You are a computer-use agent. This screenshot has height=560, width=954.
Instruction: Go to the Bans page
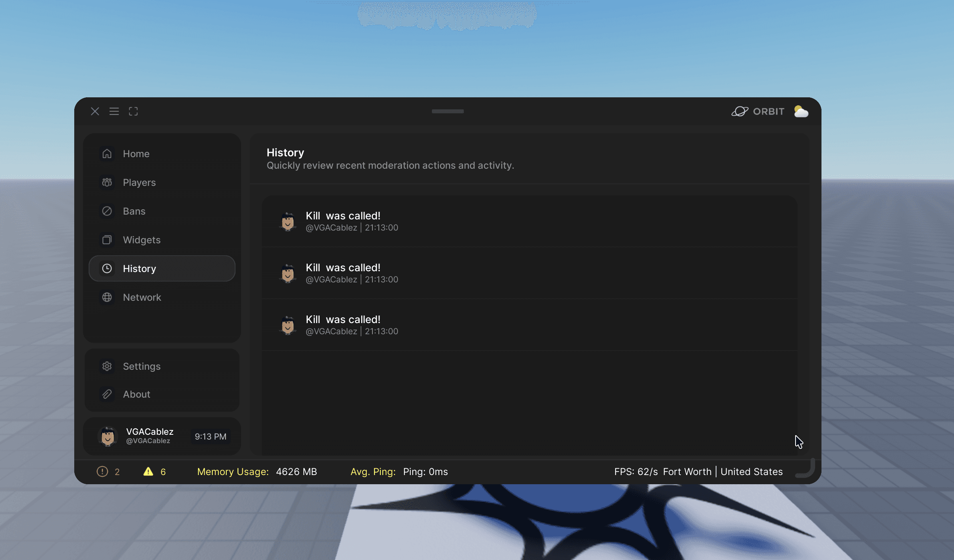point(134,211)
